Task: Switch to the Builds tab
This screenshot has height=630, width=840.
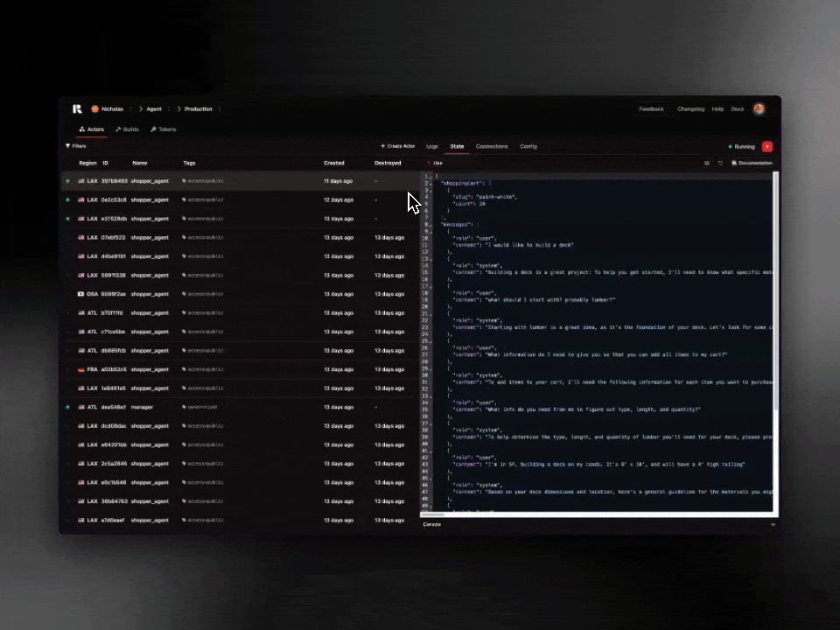Action: (127, 129)
